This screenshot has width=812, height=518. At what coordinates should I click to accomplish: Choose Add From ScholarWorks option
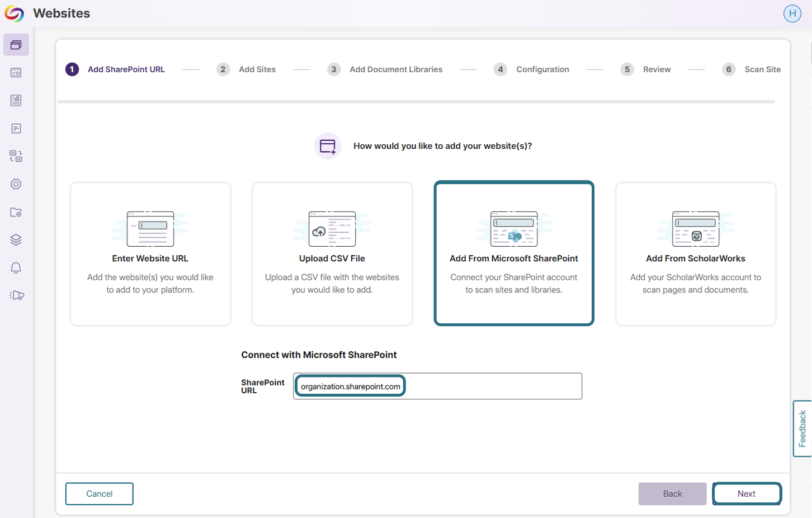point(696,254)
